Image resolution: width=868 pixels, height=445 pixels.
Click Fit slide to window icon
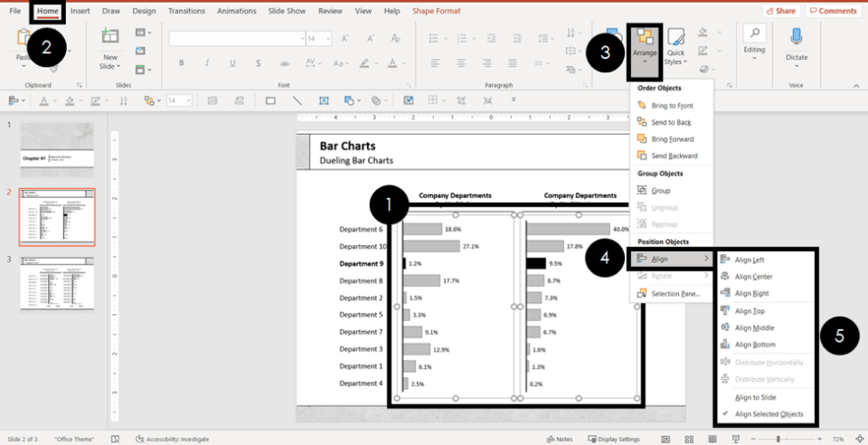(859, 439)
